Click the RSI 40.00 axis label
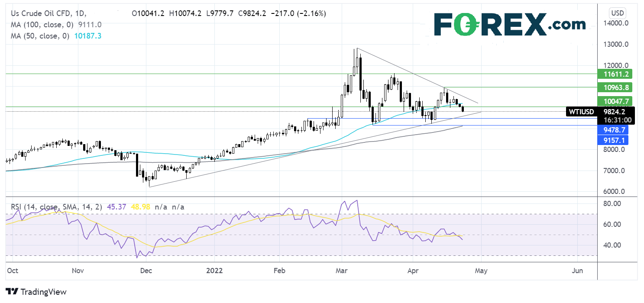 pos(612,245)
